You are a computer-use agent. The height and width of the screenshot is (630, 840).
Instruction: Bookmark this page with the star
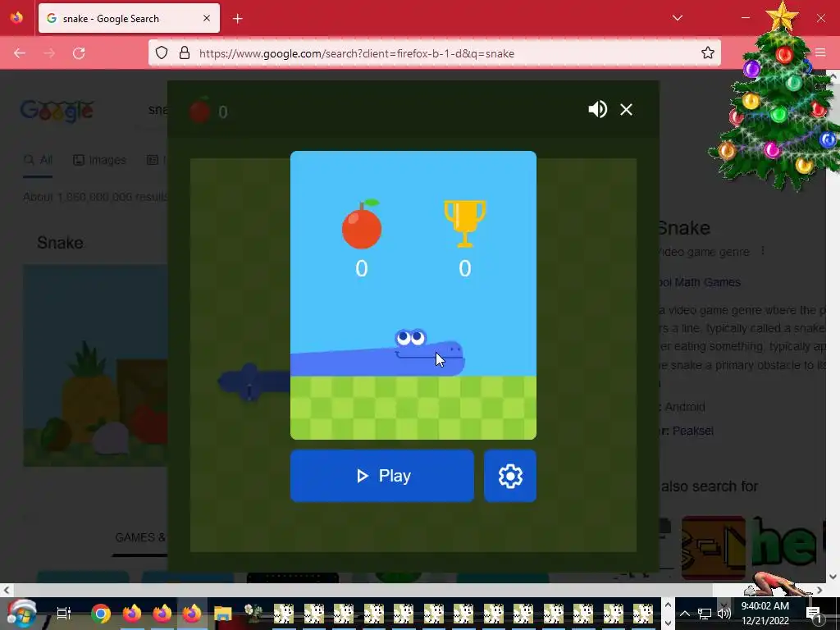pyautogui.click(x=708, y=52)
